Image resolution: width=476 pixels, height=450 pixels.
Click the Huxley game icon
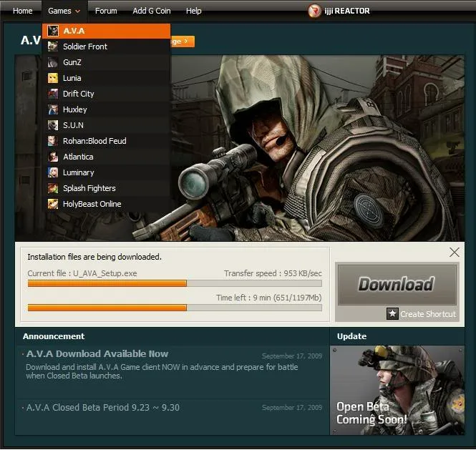[x=53, y=109]
